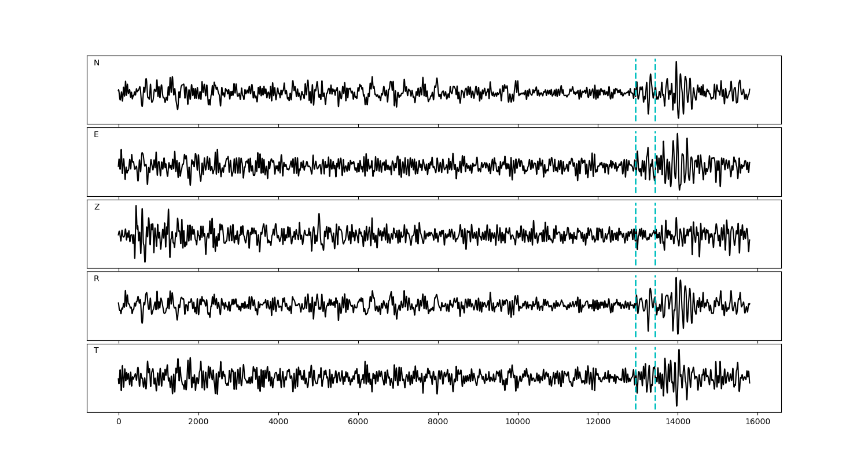Click the x-axis tick label 2000

point(198,422)
